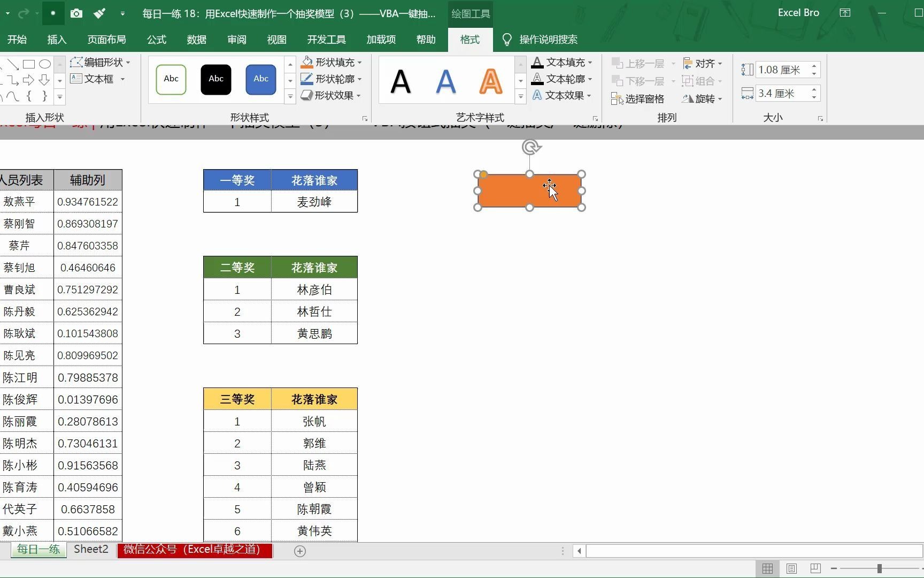Switch to the Sheet2 worksheet
The width and height of the screenshot is (924, 578).
coord(90,549)
